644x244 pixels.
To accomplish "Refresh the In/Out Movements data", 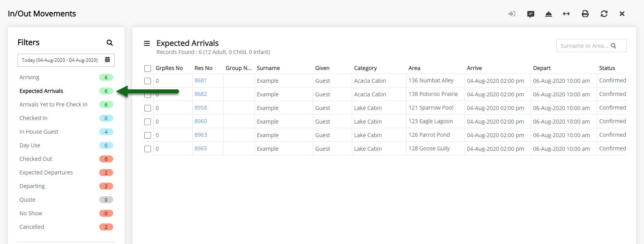I will click(x=604, y=14).
